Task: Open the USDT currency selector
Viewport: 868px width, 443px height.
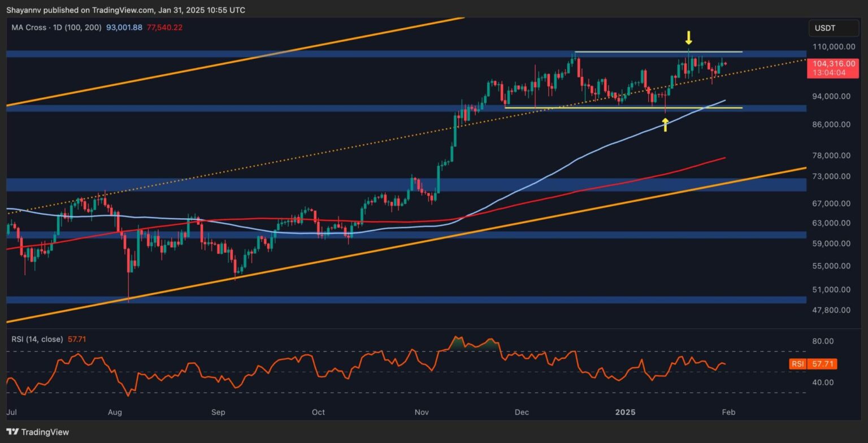Action: point(834,27)
